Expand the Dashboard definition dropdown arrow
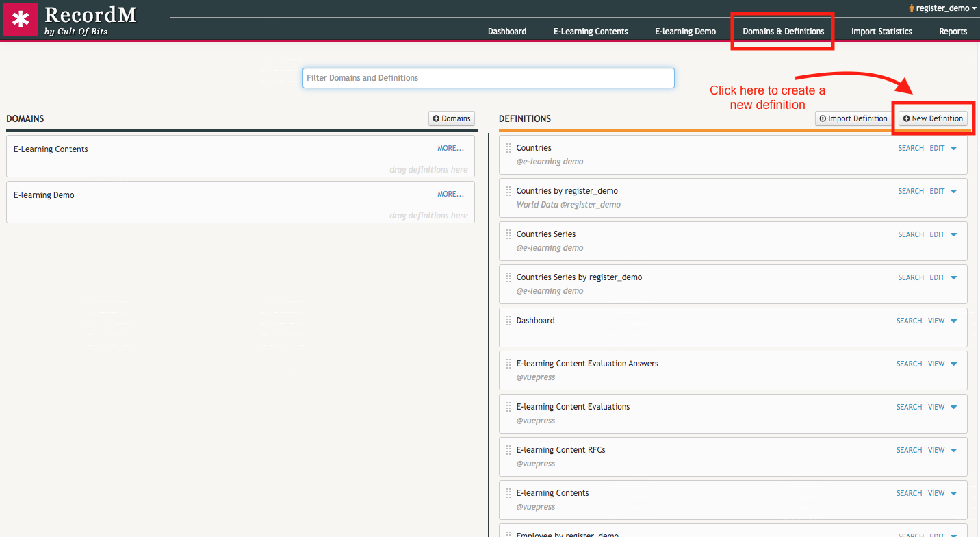Screen dimensions: 980x537 [954, 321]
